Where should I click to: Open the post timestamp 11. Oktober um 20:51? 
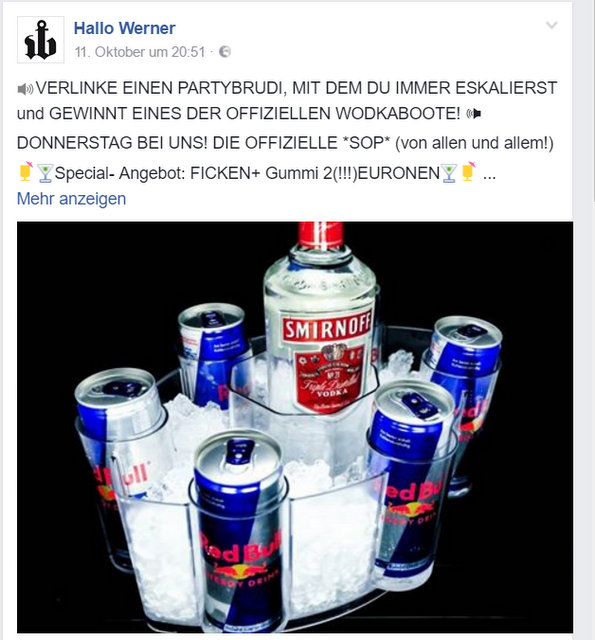pyautogui.click(x=140, y=52)
